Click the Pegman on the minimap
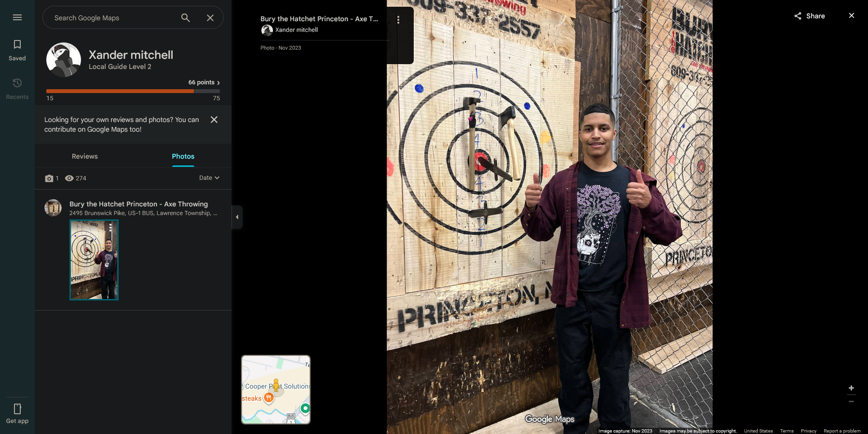This screenshot has height=434, width=868. [x=276, y=385]
